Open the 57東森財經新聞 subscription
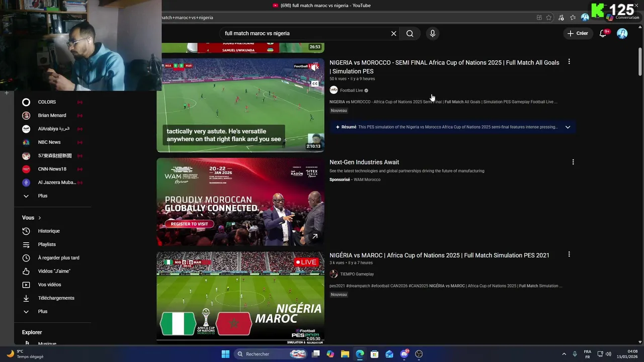The image size is (644, 362). (x=52, y=156)
